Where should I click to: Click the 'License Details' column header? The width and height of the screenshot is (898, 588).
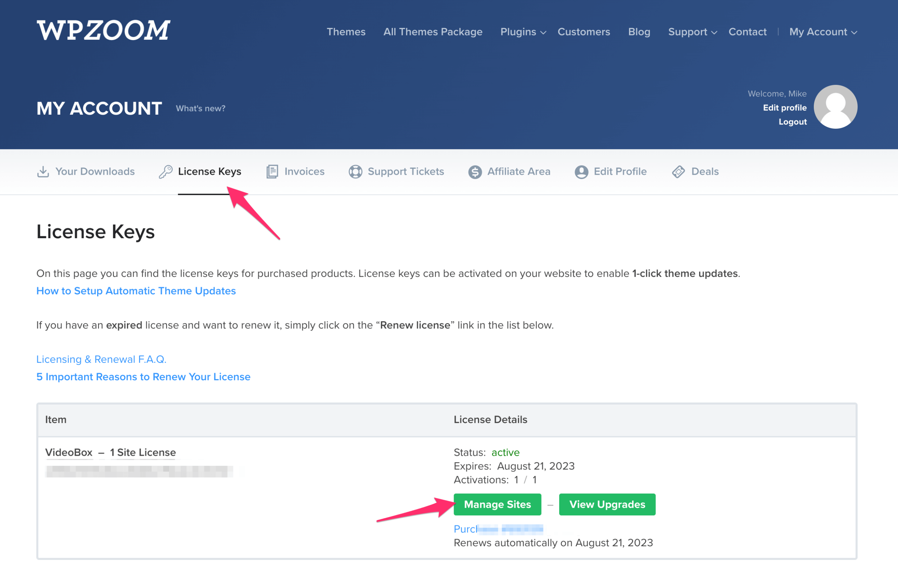[x=490, y=420]
